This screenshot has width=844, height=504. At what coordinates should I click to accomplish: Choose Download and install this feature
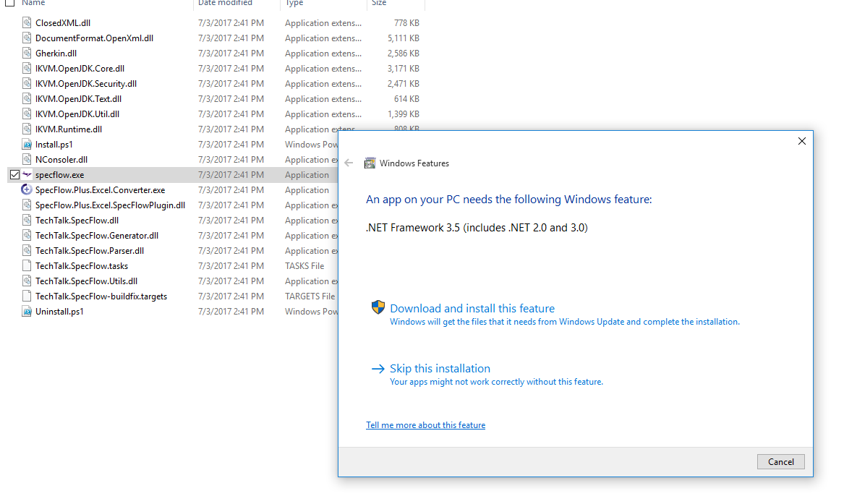pyautogui.click(x=472, y=307)
